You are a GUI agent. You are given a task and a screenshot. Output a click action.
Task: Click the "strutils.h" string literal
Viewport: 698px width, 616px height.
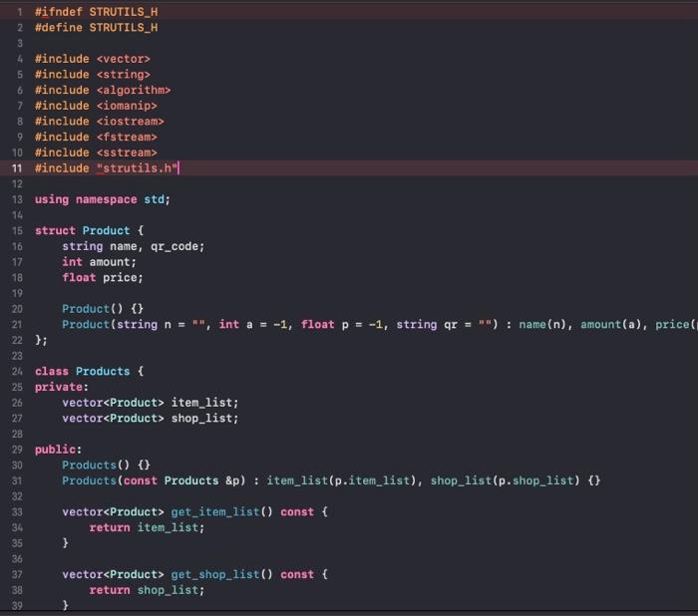pos(138,168)
